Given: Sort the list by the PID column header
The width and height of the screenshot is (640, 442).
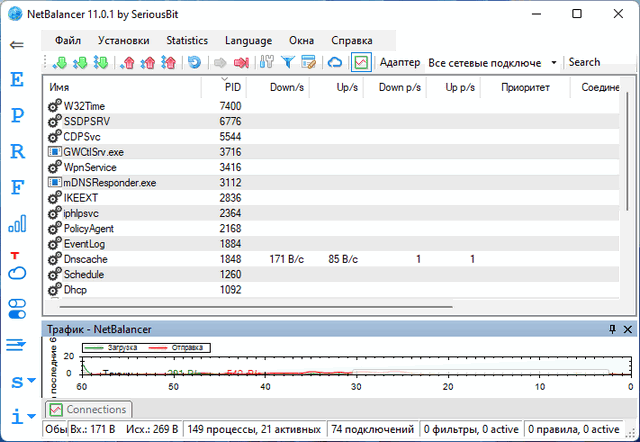Looking at the screenshot, I should tap(232, 88).
